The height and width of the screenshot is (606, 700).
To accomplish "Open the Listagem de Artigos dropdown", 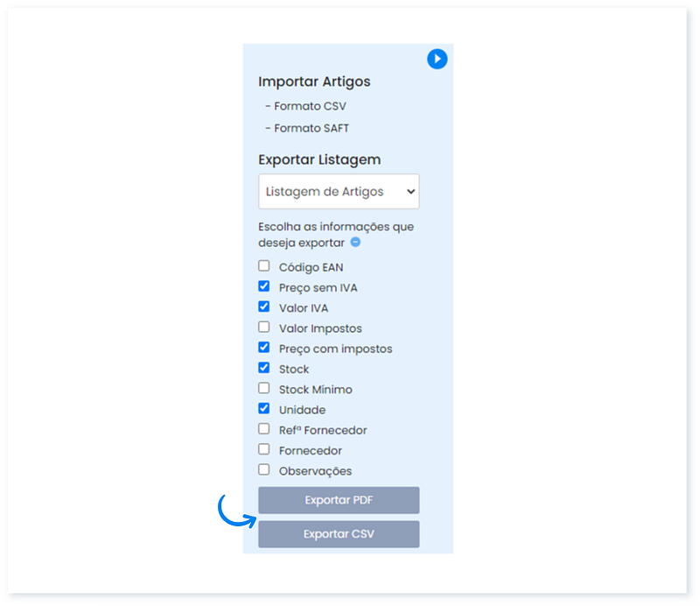I will point(339,192).
